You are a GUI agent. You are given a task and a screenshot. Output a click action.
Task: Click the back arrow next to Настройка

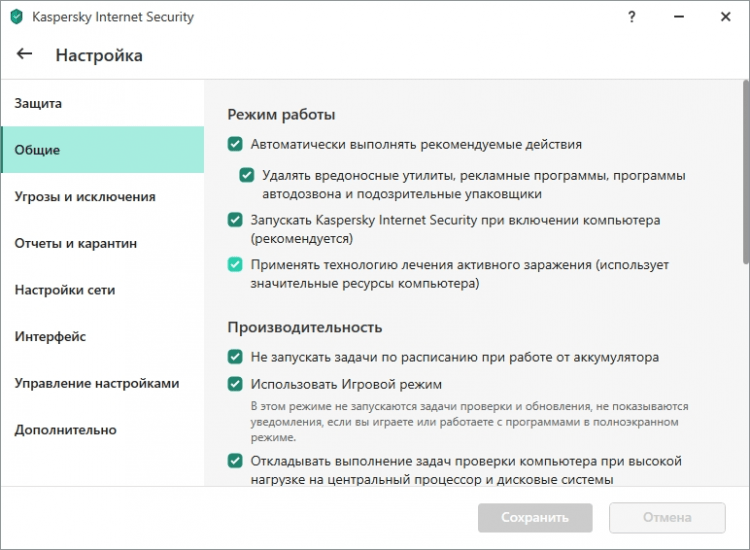25,55
